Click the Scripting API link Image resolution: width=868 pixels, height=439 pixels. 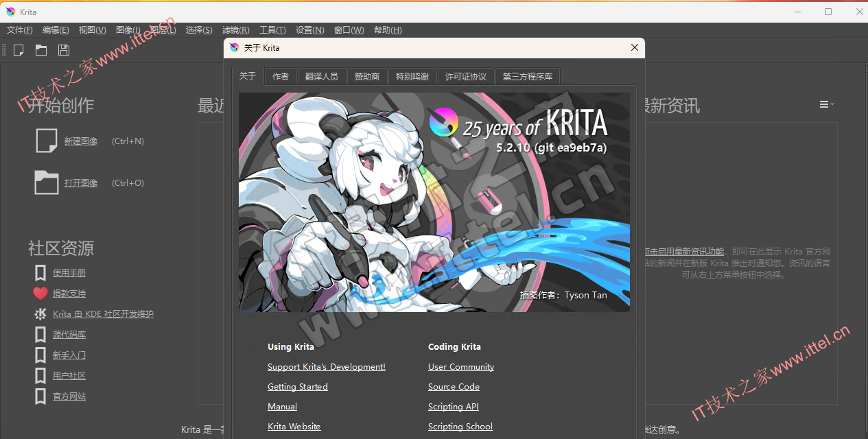click(x=453, y=407)
